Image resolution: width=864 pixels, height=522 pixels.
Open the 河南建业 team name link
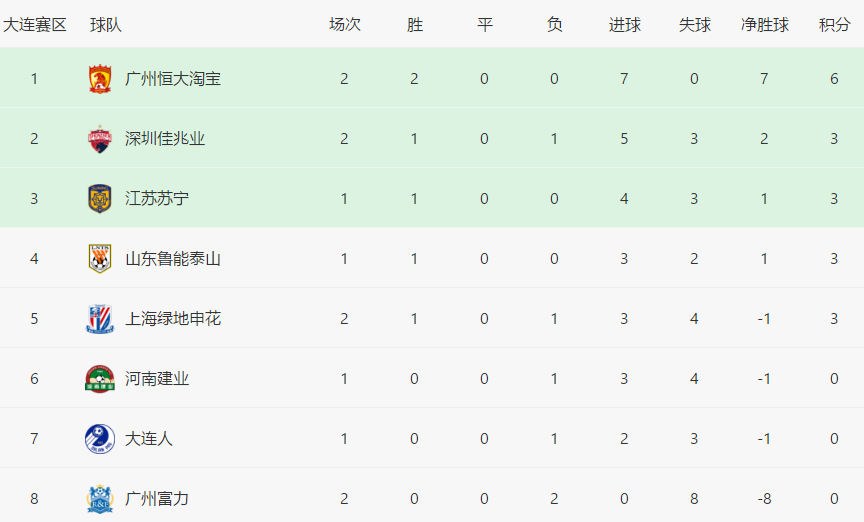[x=156, y=378]
